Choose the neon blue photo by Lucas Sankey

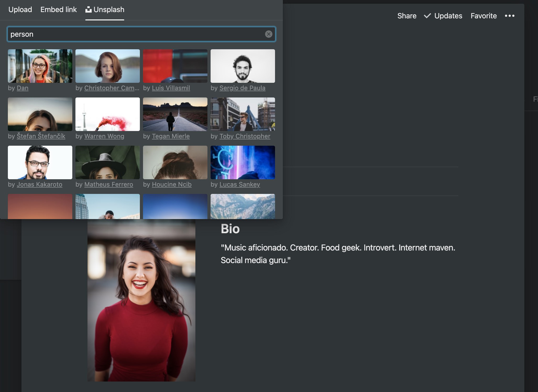click(243, 162)
